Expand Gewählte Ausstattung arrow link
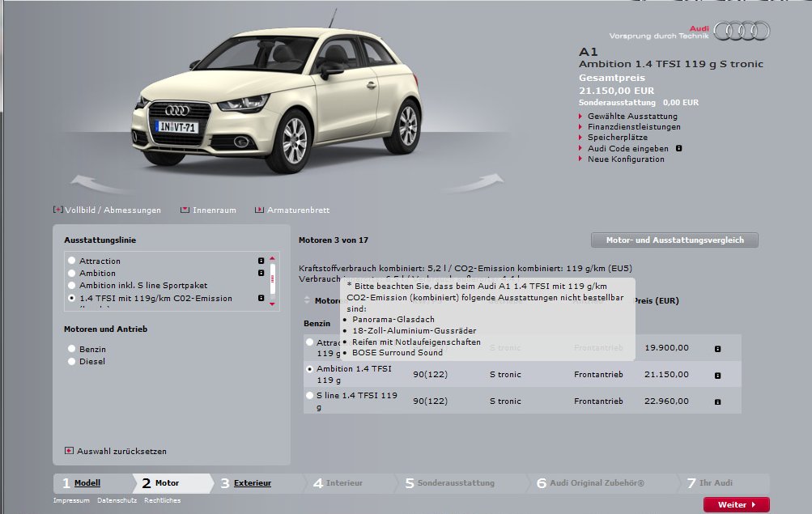 [632, 117]
